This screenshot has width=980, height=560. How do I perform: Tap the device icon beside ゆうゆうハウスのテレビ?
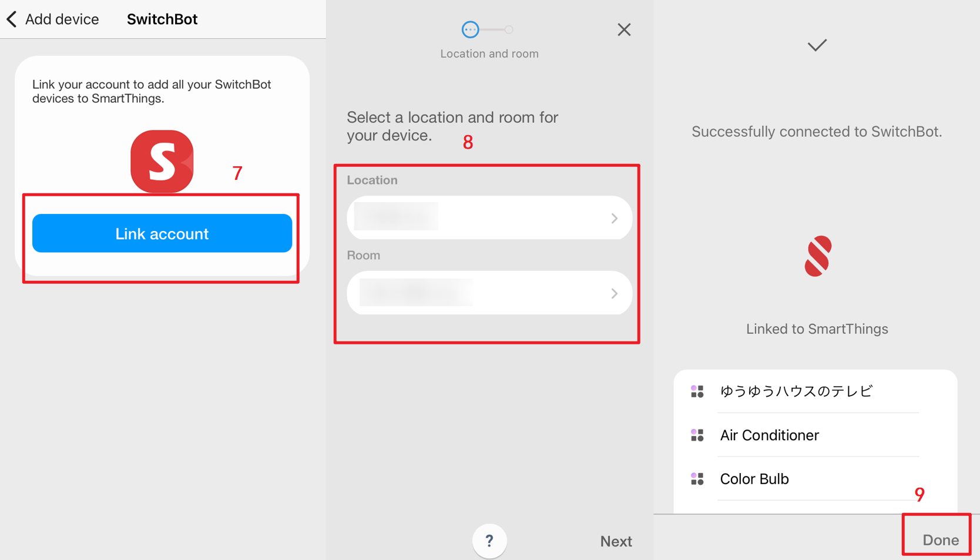[697, 391]
